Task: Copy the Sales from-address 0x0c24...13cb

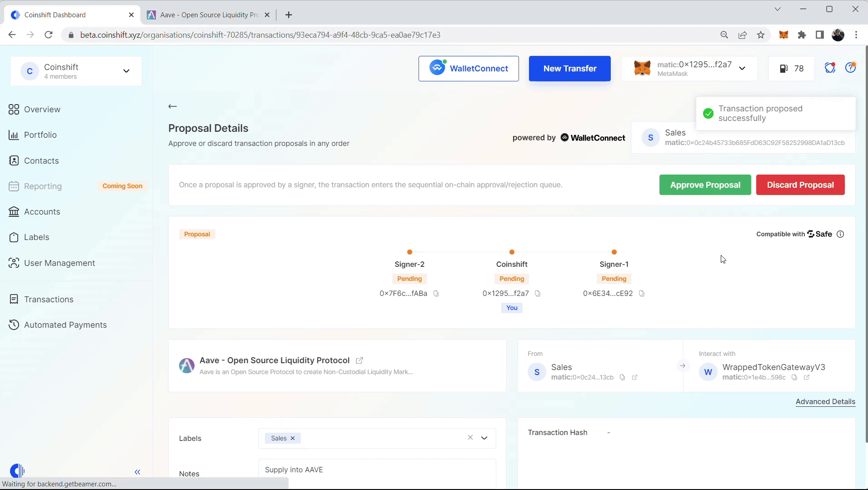Action: point(623,377)
